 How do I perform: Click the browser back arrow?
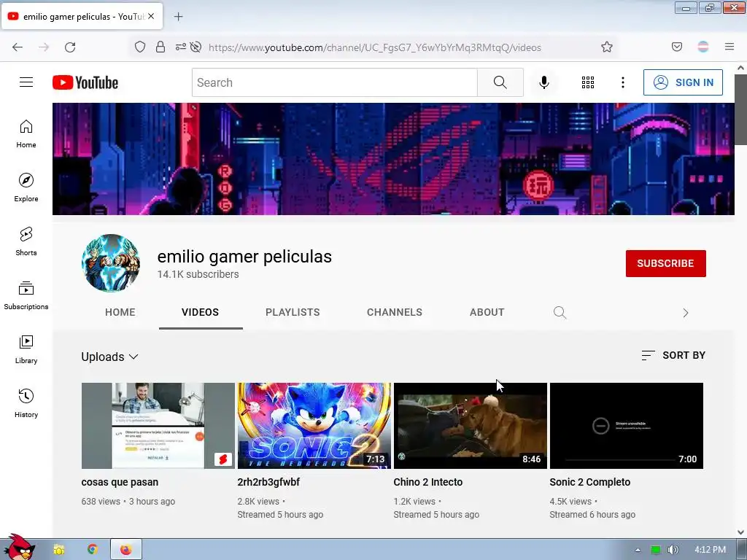[x=18, y=47]
